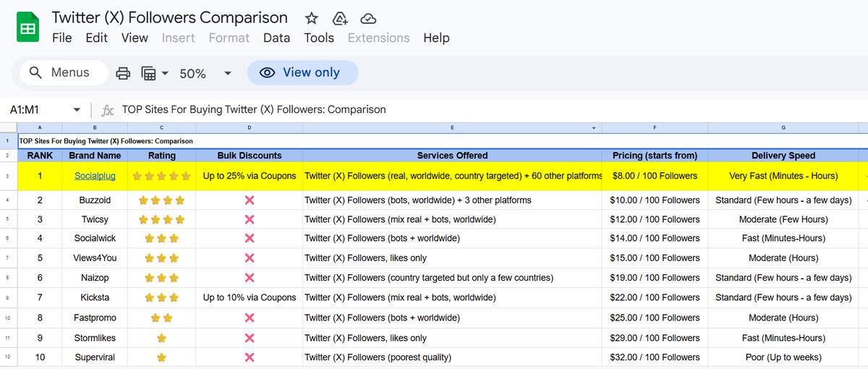Open the Data menu

pos(276,38)
